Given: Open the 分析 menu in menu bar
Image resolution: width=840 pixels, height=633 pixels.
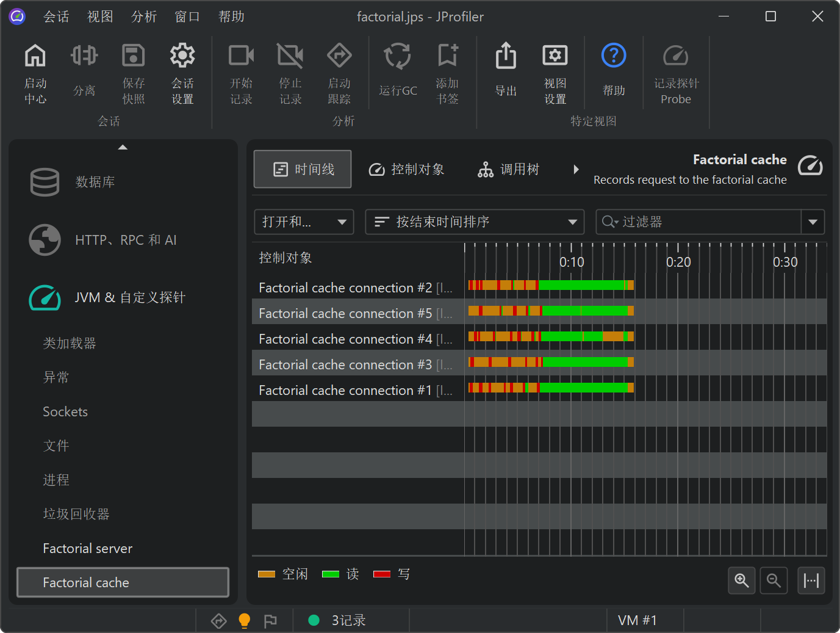Looking at the screenshot, I should (x=144, y=16).
